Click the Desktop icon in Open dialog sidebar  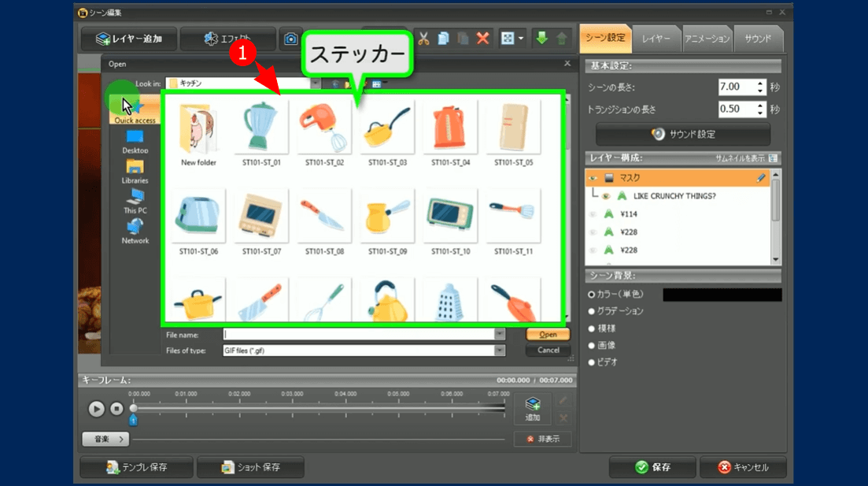coord(135,142)
